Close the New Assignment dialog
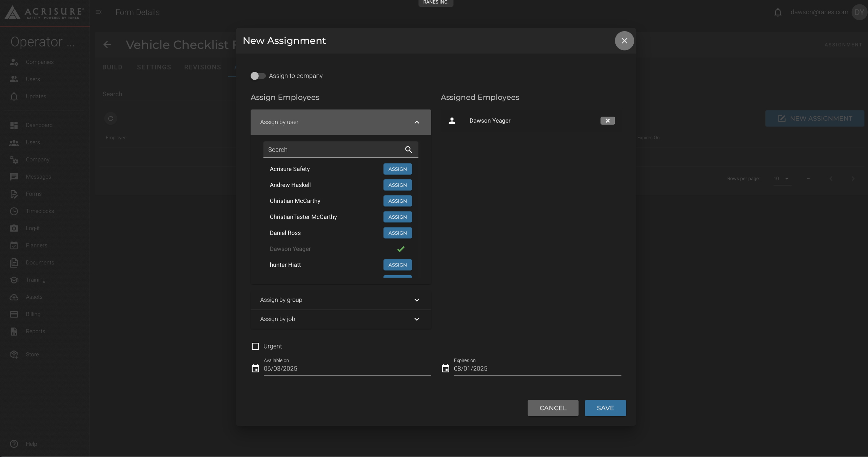The height and width of the screenshot is (457, 868). (x=624, y=41)
